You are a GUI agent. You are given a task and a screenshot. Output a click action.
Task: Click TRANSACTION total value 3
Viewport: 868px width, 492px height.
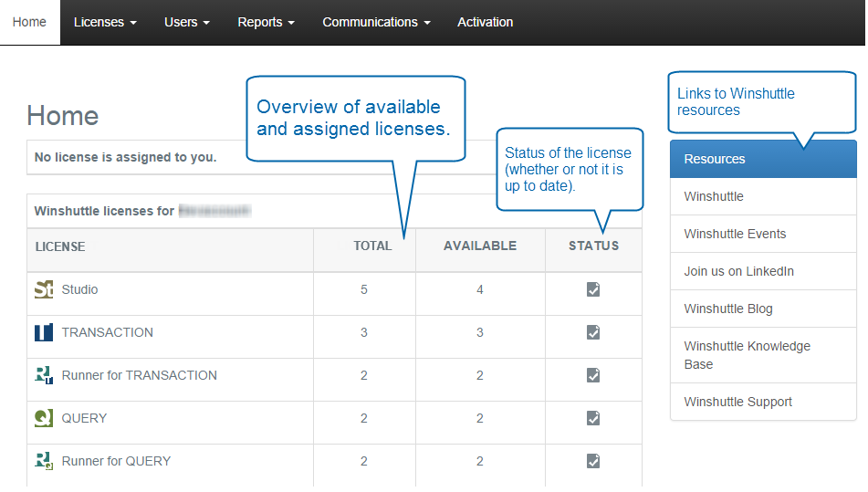point(363,332)
